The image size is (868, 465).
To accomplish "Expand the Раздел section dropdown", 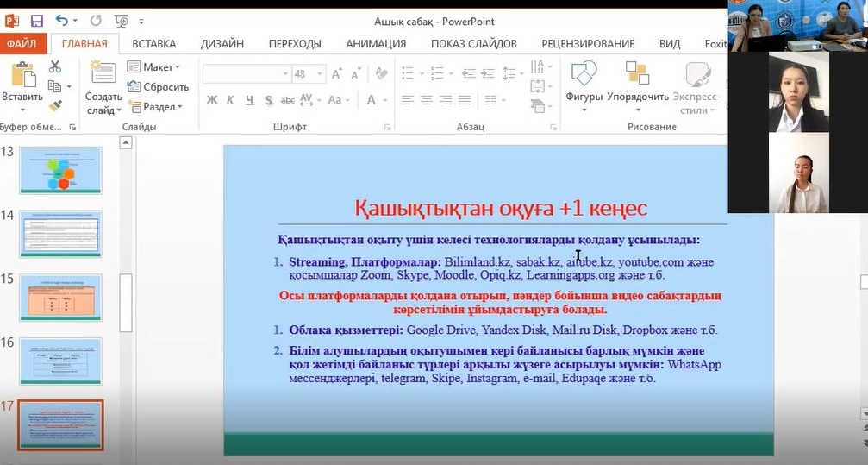I will tap(156, 107).
